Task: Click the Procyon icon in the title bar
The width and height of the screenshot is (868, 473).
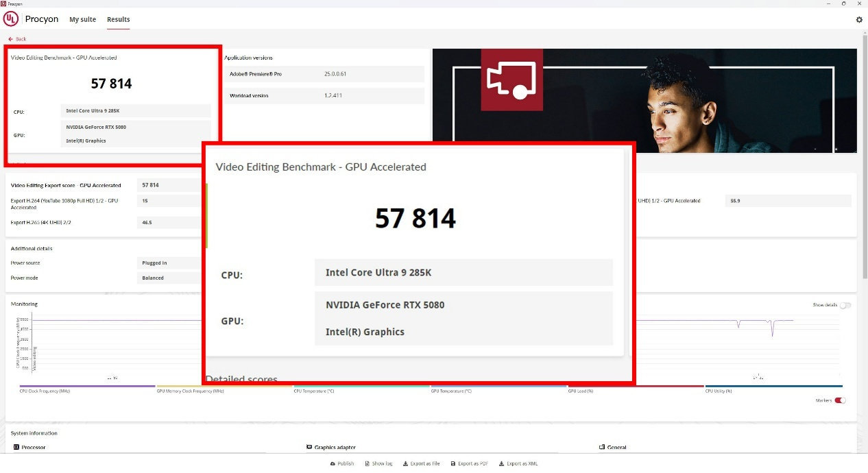Action: point(3,3)
